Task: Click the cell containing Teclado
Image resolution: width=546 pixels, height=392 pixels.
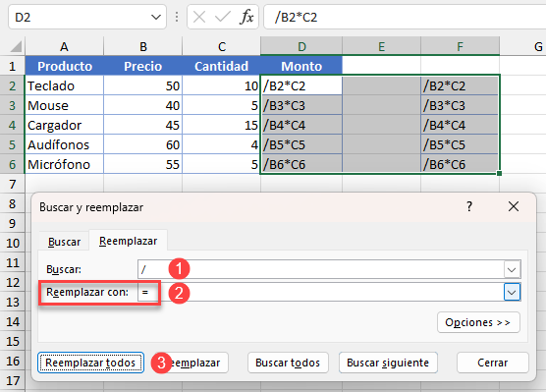Action: coord(65,85)
